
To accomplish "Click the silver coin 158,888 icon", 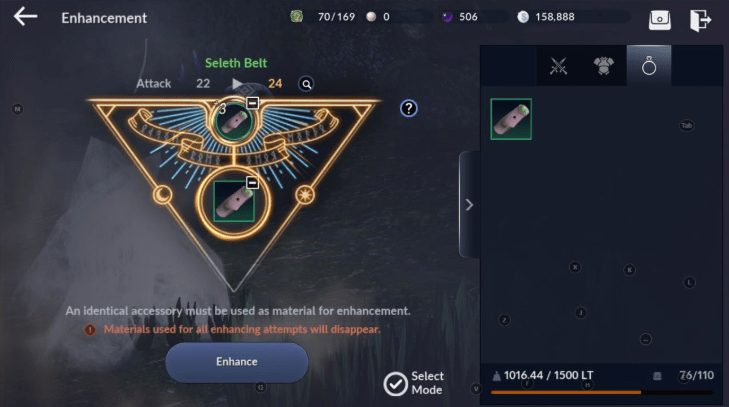I will (523, 17).
